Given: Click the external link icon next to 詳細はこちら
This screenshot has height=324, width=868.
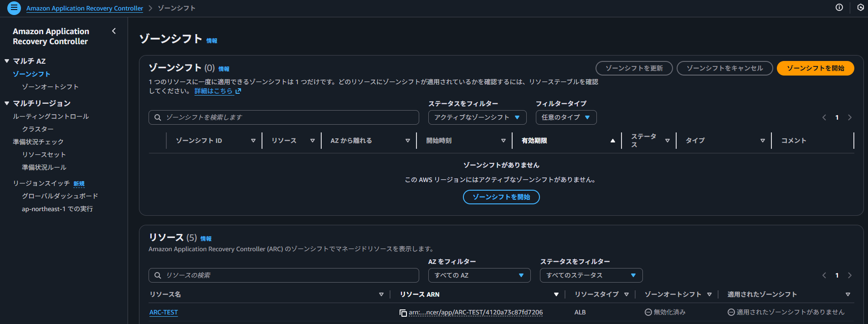Looking at the screenshot, I should (x=238, y=91).
